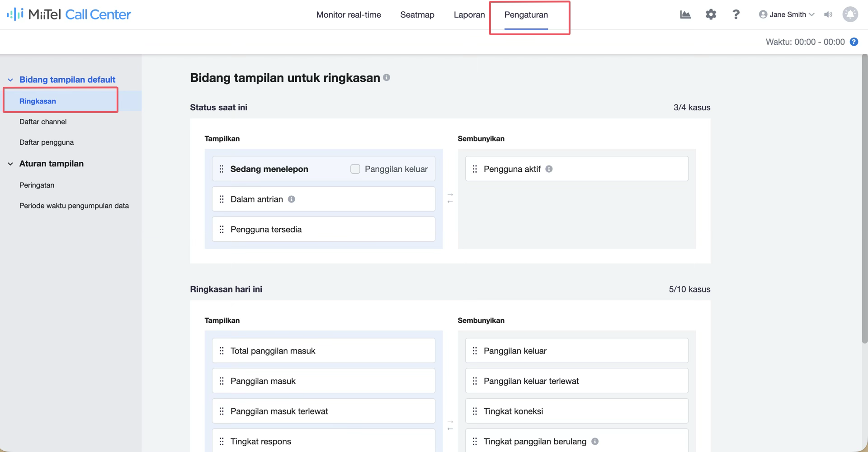The height and width of the screenshot is (452, 868).
Task: Open the settings gear icon
Action: (711, 14)
